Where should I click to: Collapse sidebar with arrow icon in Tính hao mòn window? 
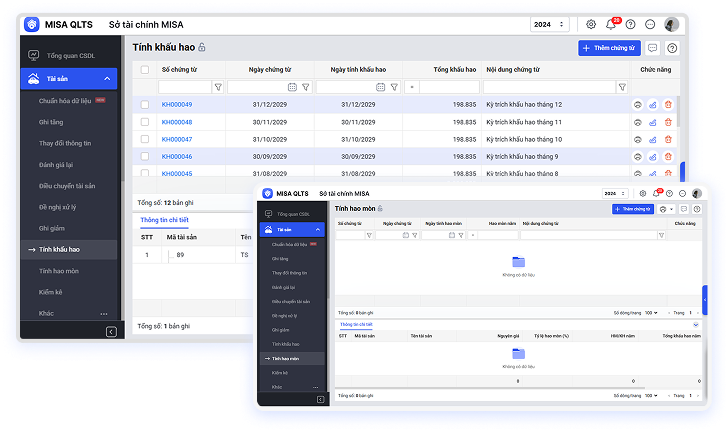click(320, 399)
